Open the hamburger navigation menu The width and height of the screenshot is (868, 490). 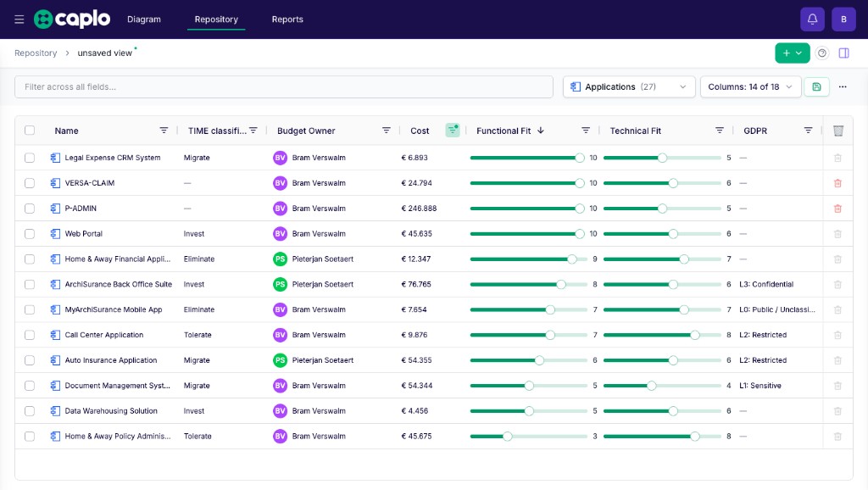click(x=19, y=19)
